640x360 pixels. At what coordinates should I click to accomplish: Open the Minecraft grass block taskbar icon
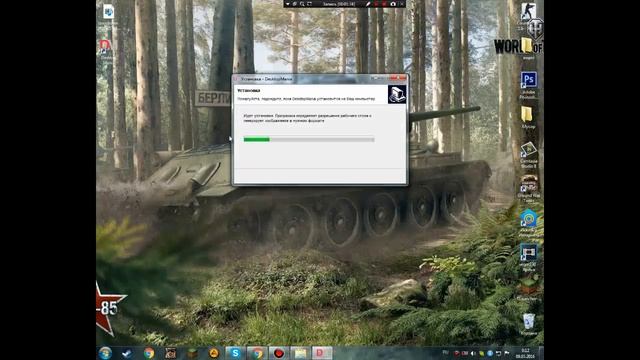(192, 353)
